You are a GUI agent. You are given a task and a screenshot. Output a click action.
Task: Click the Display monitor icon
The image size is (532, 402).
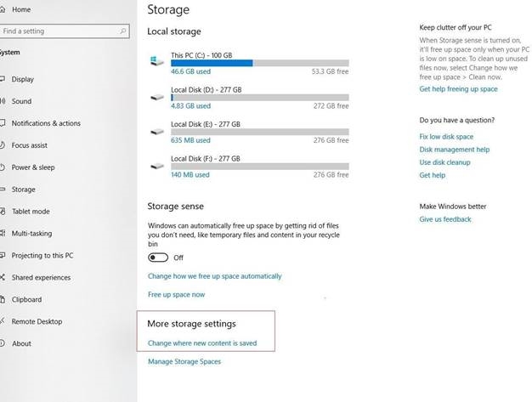[x=3, y=79]
